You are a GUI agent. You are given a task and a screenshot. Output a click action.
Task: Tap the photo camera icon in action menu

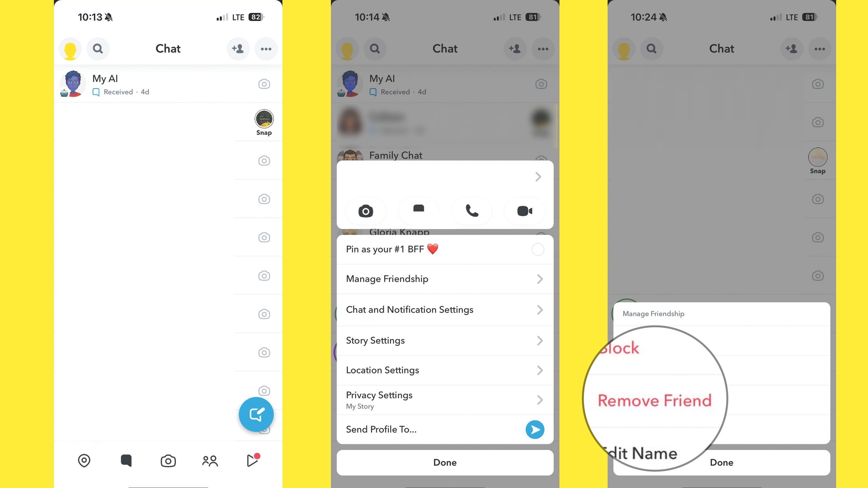(x=366, y=210)
